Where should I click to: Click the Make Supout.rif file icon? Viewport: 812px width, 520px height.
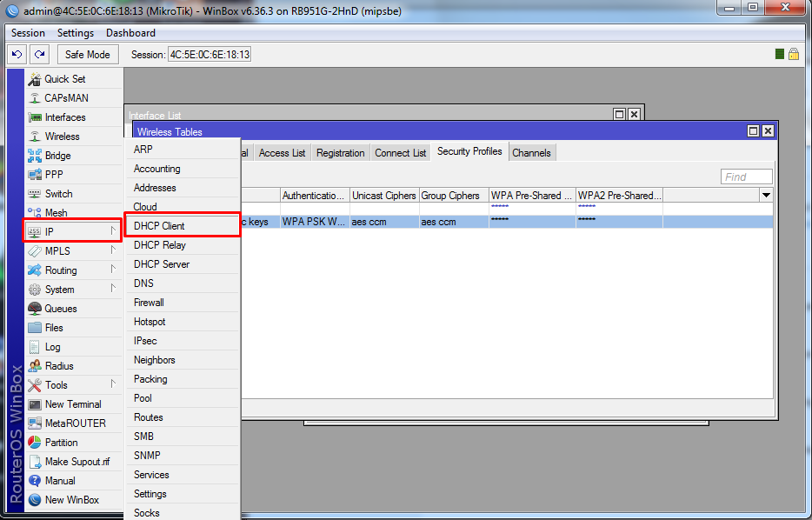(x=35, y=462)
